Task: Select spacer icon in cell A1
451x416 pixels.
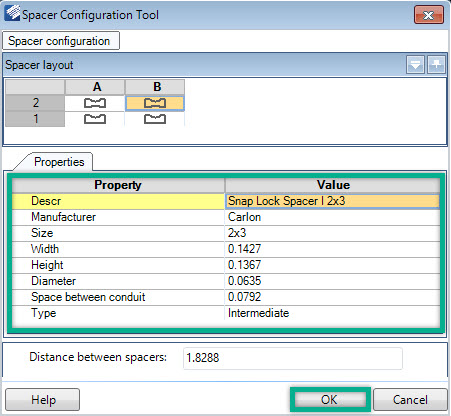Action: (x=95, y=119)
